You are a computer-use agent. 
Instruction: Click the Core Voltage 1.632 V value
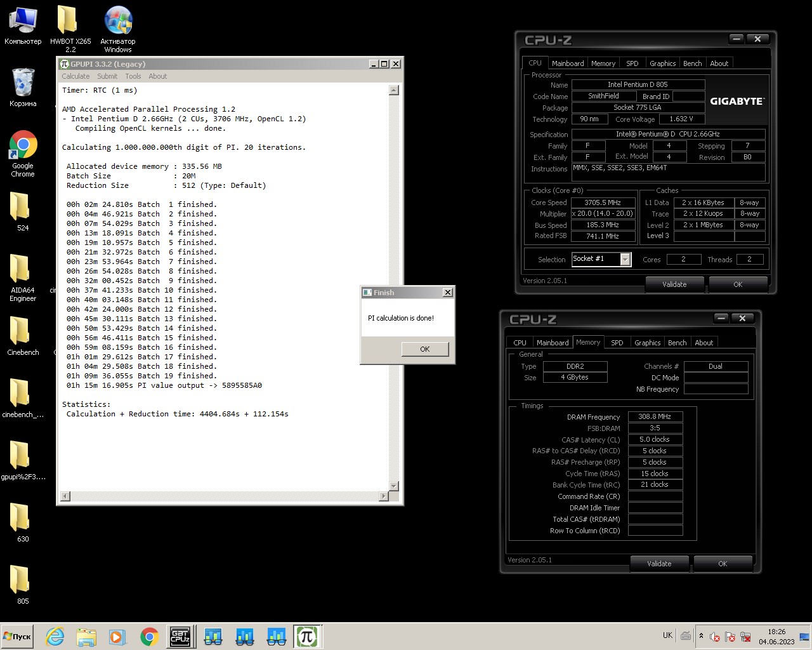coord(681,119)
